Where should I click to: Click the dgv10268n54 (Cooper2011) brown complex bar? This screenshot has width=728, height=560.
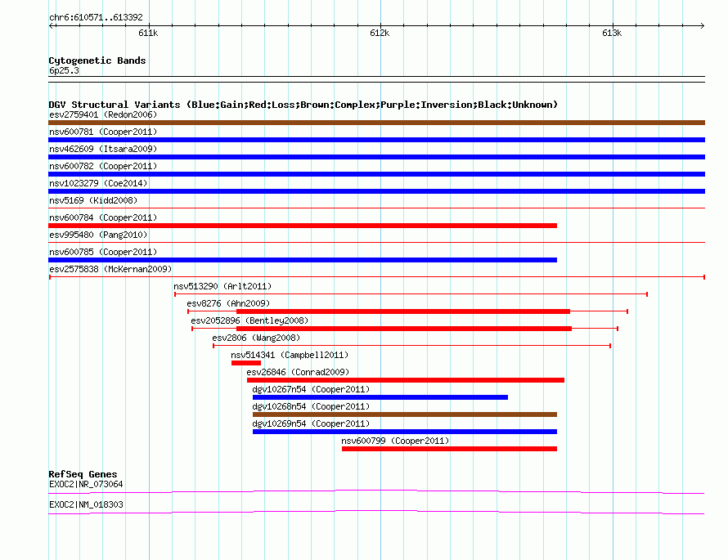click(405, 414)
